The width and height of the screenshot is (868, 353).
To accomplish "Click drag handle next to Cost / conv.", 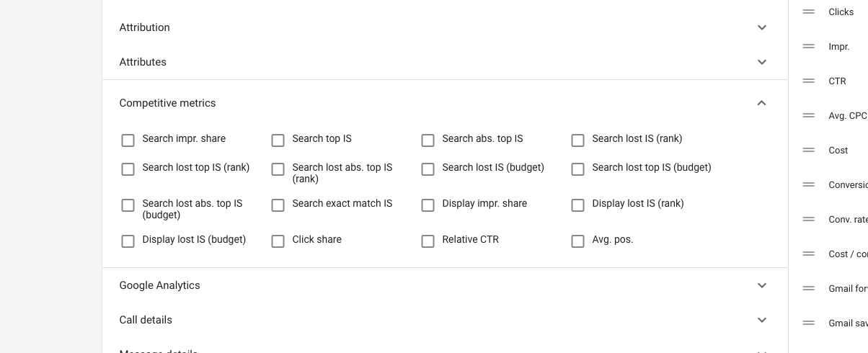I will point(809,254).
